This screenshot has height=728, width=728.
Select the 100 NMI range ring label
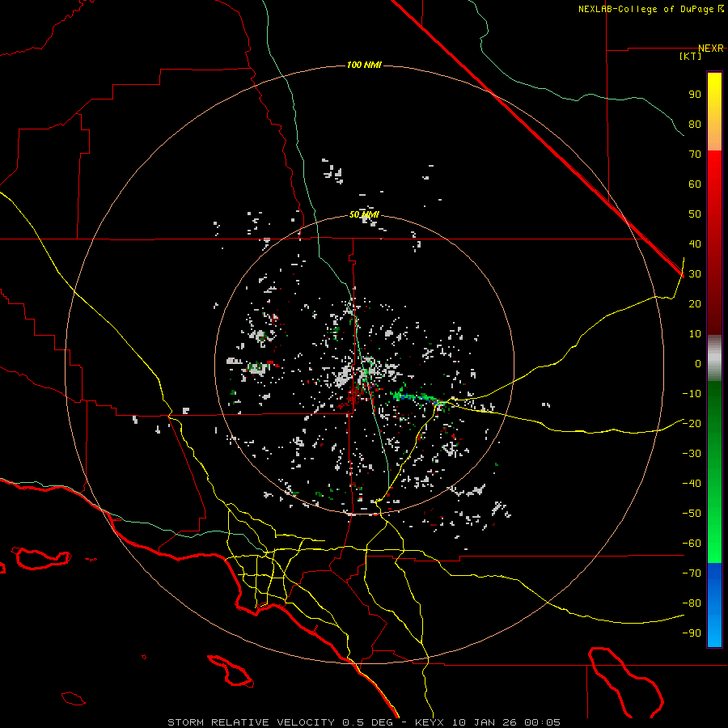click(x=364, y=65)
